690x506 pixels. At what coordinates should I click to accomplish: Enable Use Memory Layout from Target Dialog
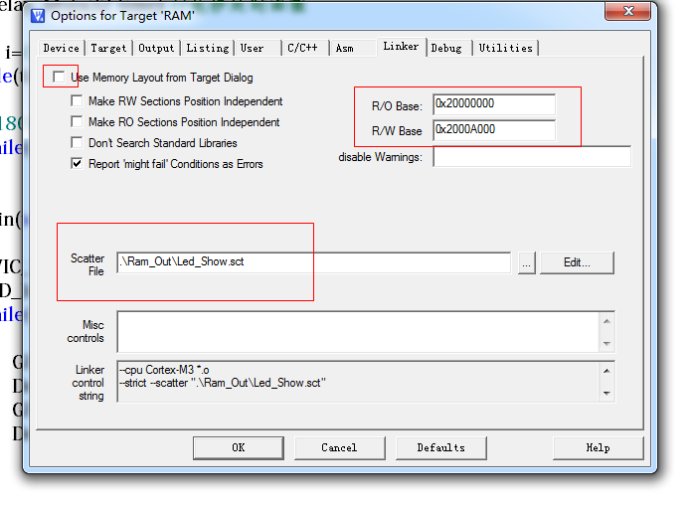coord(59,77)
